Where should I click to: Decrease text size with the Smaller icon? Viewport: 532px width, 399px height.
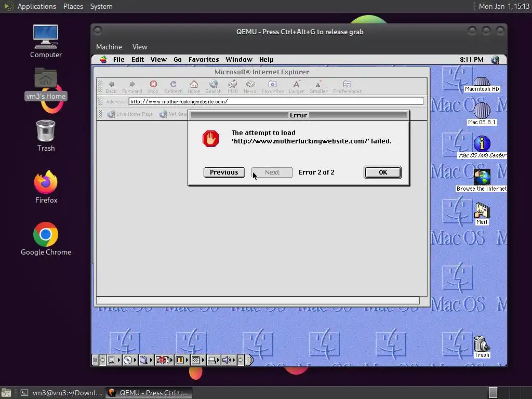click(318, 85)
